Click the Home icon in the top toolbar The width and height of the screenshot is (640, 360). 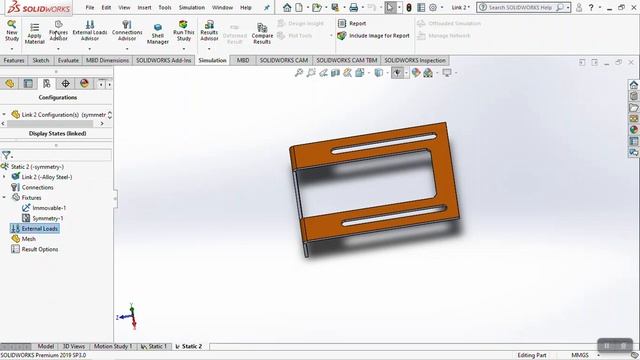coord(287,7)
